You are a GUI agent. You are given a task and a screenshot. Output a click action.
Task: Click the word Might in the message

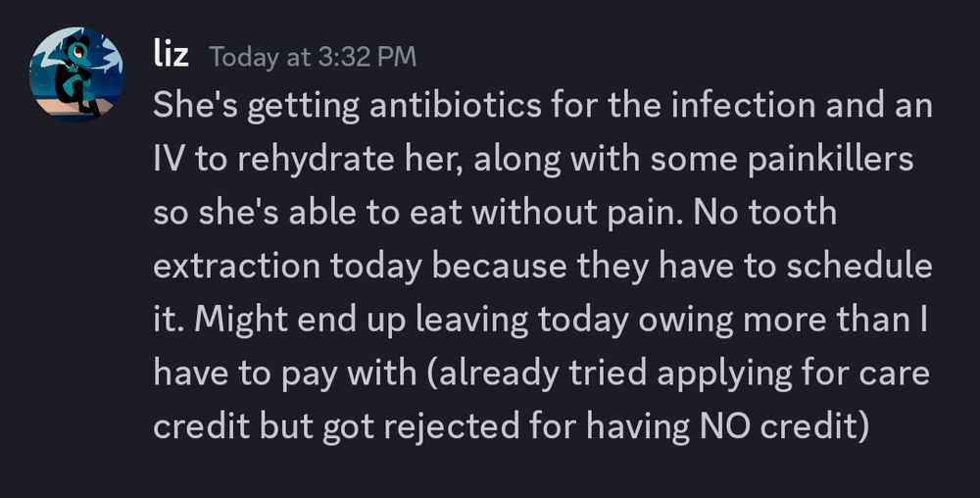tap(241, 322)
